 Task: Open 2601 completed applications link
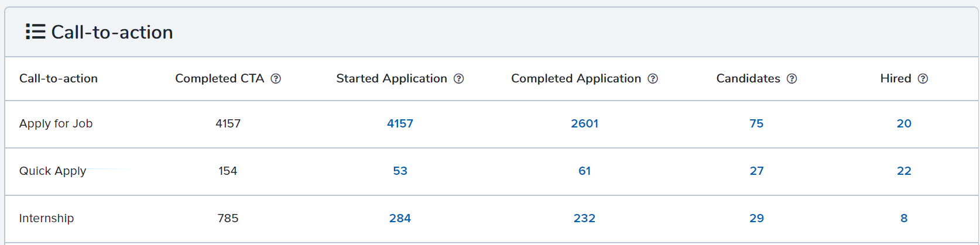(584, 123)
